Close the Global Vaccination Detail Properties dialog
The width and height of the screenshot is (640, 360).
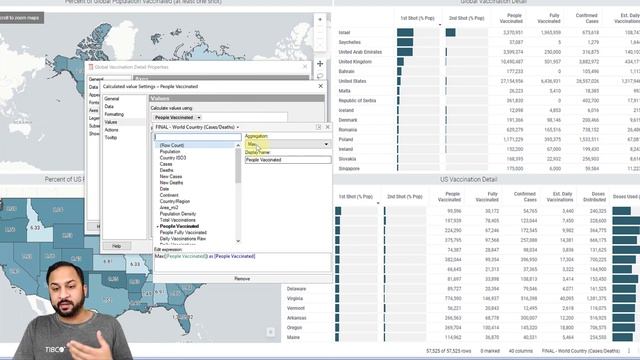point(305,67)
